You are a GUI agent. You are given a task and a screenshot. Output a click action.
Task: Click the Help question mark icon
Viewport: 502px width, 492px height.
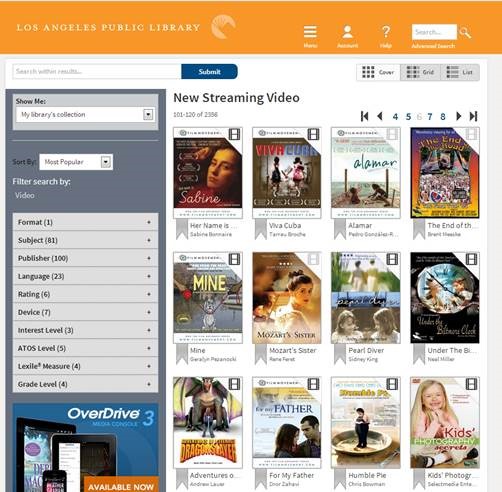386,32
